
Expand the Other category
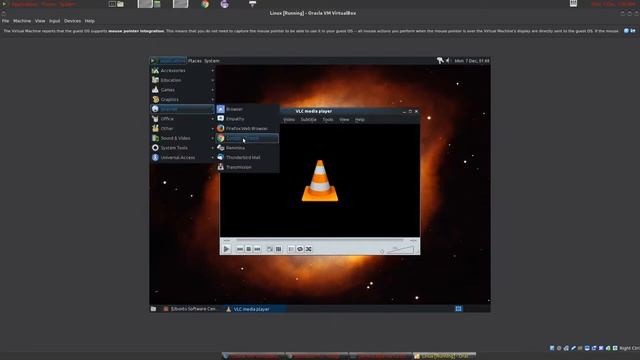coord(182,128)
